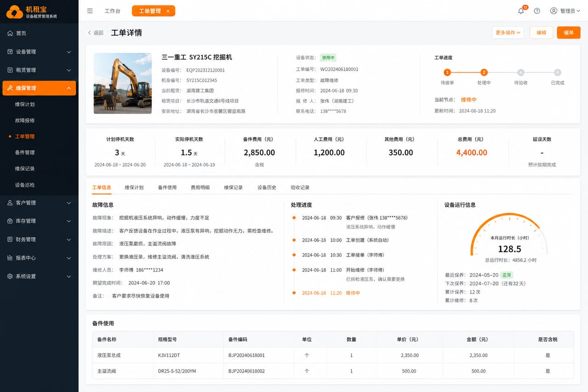Open the notification bell icon
The height and width of the screenshot is (392, 588).
click(x=521, y=11)
